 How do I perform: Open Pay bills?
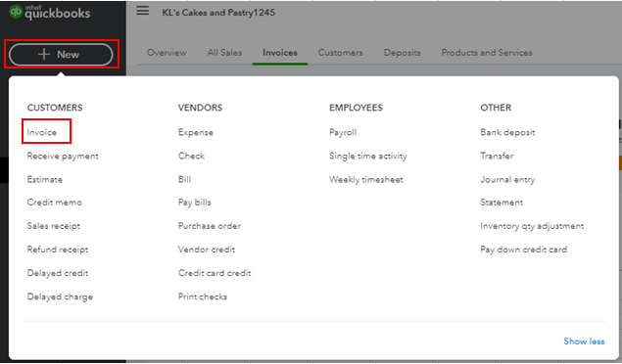195,203
